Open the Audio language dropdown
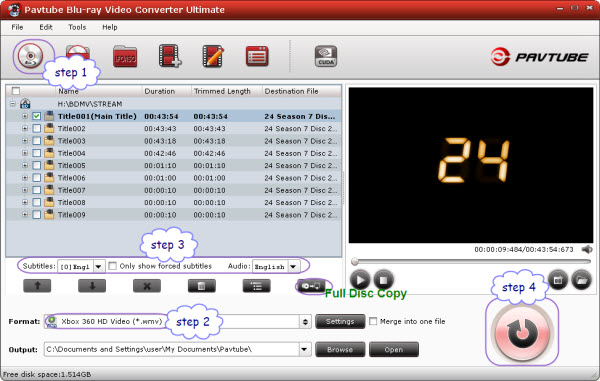600x381 pixels. coord(293,267)
